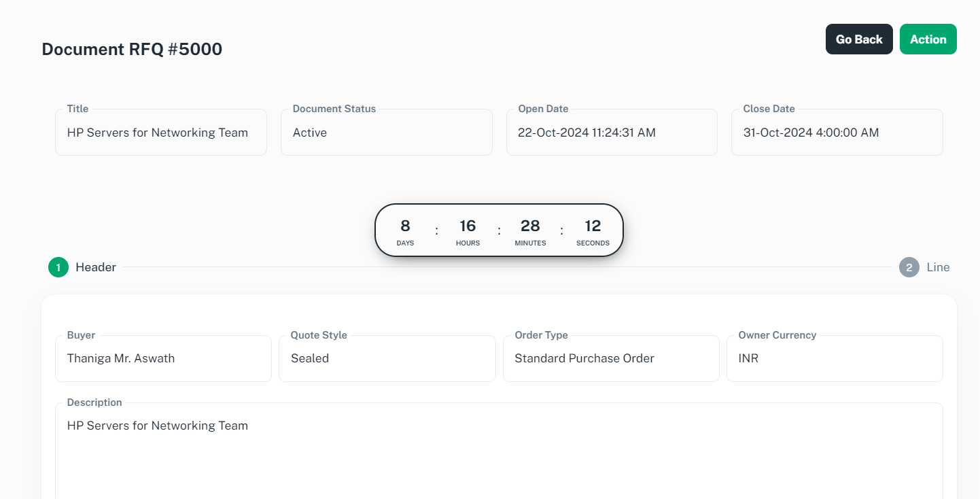Click the Open Date field

tap(612, 133)
